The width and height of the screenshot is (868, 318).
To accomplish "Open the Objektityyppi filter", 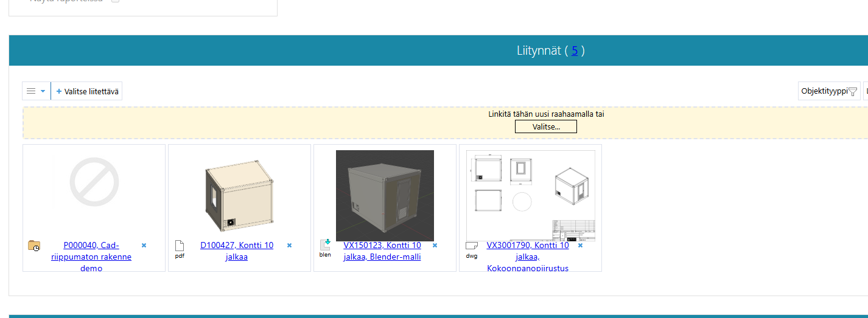I will pyautogui.click(x=828, y=91).
